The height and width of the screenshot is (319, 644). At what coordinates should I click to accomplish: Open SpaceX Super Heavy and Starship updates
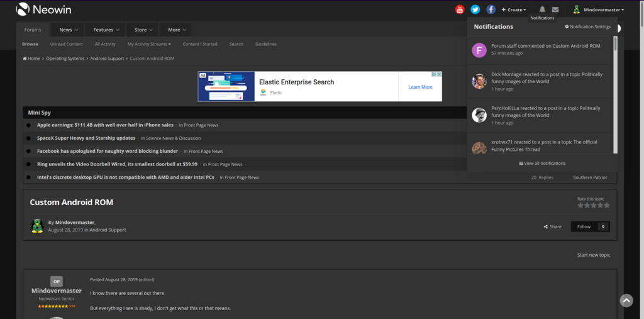(86, 138)
